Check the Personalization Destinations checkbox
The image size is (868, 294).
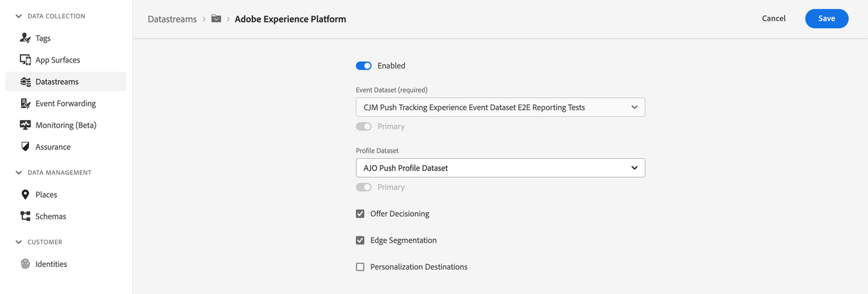[x=360, y=267]
